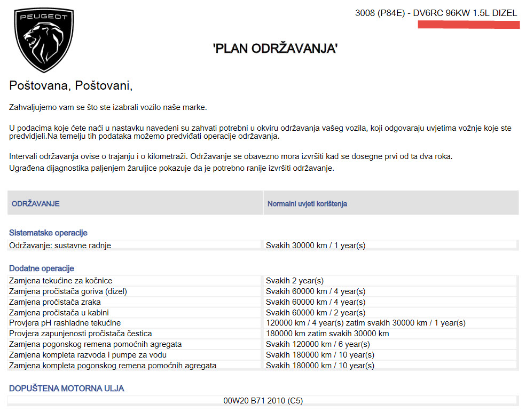Click the paragraph starting 'U podacima koje ćete naći'
The width and height of the screenshot is (526, 420).
260,132
